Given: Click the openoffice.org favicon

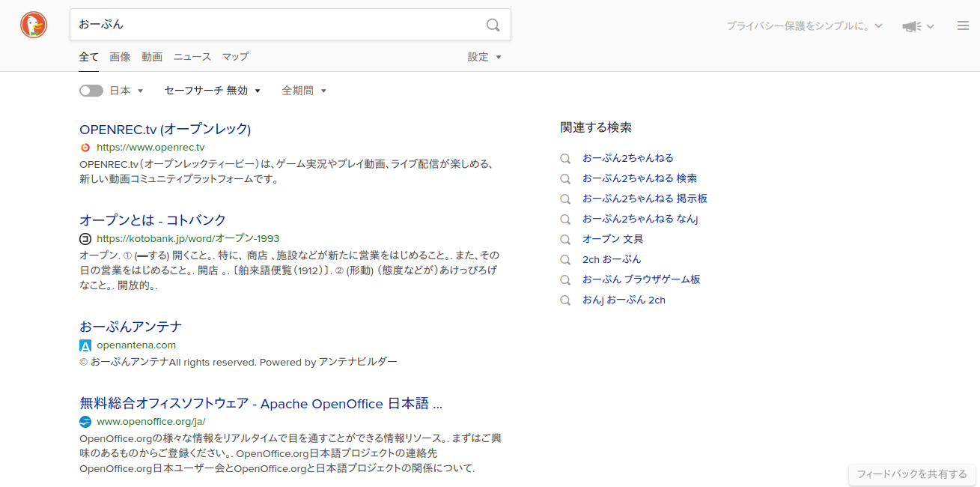Looking at the screenshot, I should coord(85,422).
